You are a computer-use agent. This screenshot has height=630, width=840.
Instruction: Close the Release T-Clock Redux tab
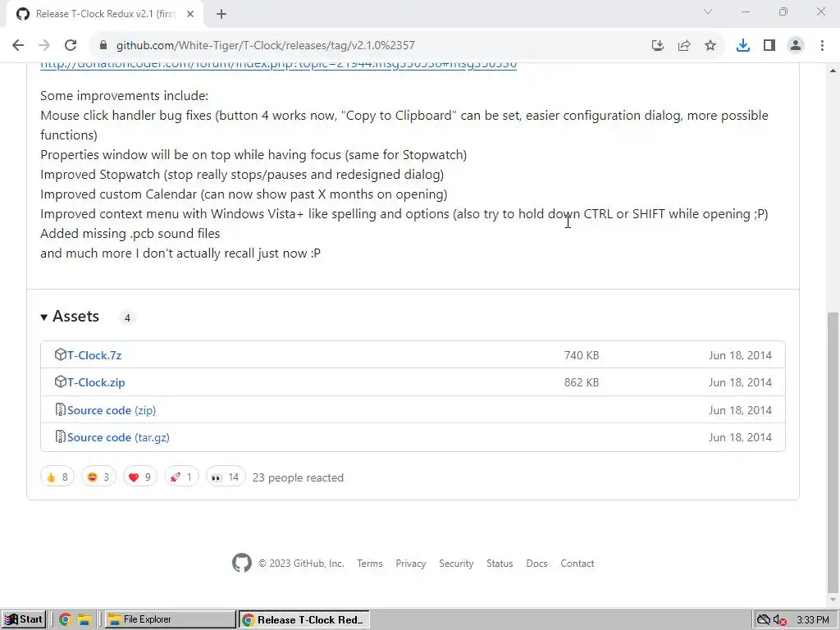pos(190,15)
